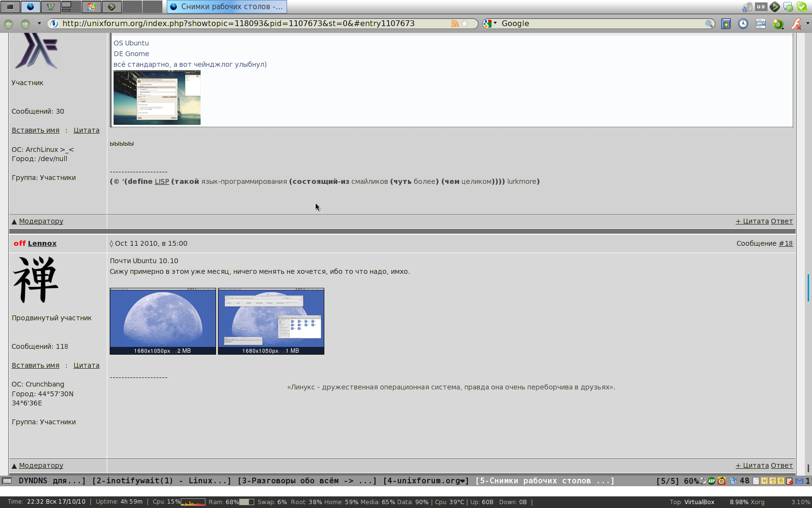Toggle the Flash block icon in toolbar
This screenshot has width=812, height=508.
coord(795,24)
